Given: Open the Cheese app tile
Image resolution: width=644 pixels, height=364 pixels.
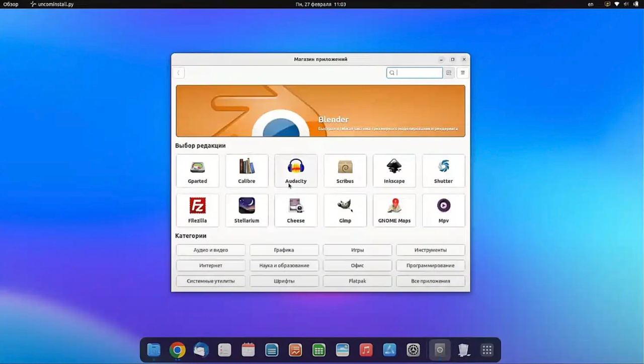Looking at the screenshot, I should pyautogui.click(x=296, y=210).
